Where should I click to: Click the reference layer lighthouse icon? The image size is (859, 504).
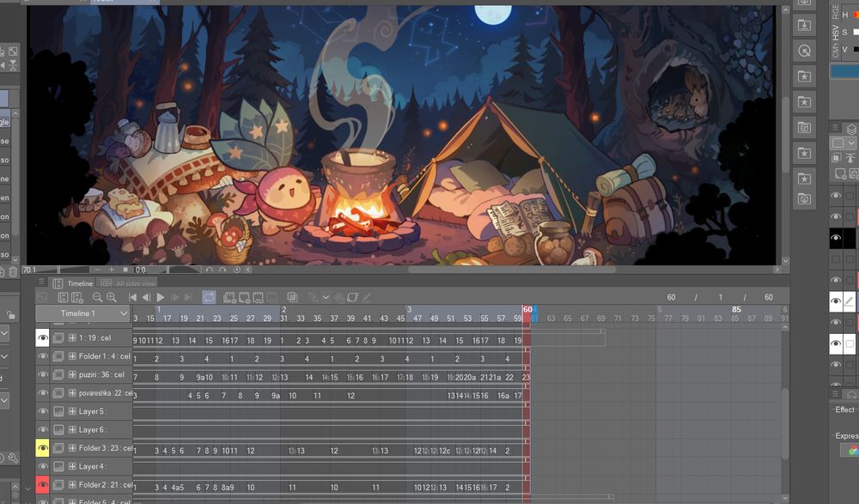[850, 158]
